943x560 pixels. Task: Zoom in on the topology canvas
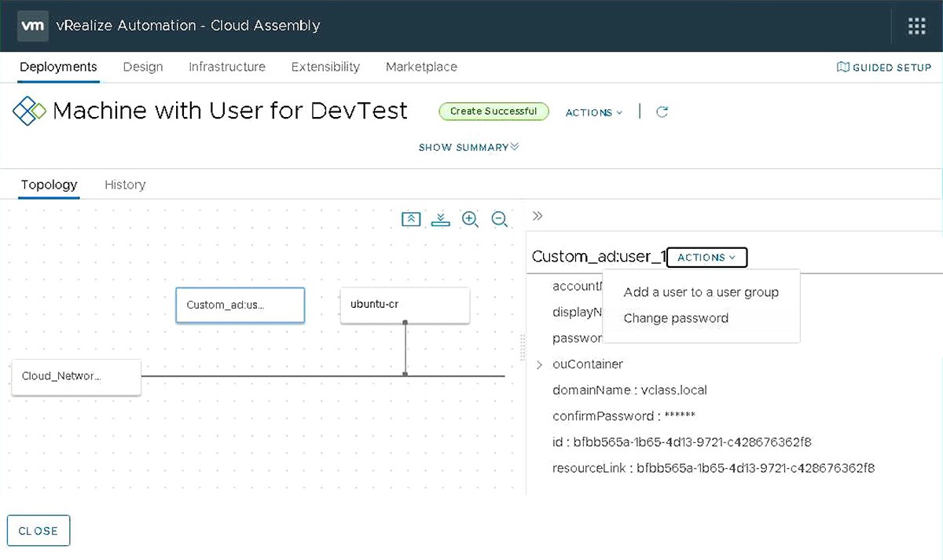pyautogui.click(x=470, y=219)
